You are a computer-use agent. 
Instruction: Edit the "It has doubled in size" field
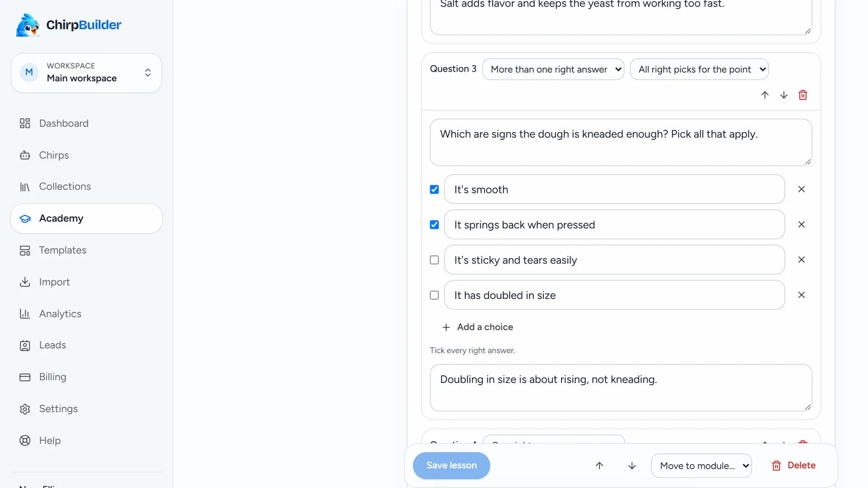tap(614, 295)
